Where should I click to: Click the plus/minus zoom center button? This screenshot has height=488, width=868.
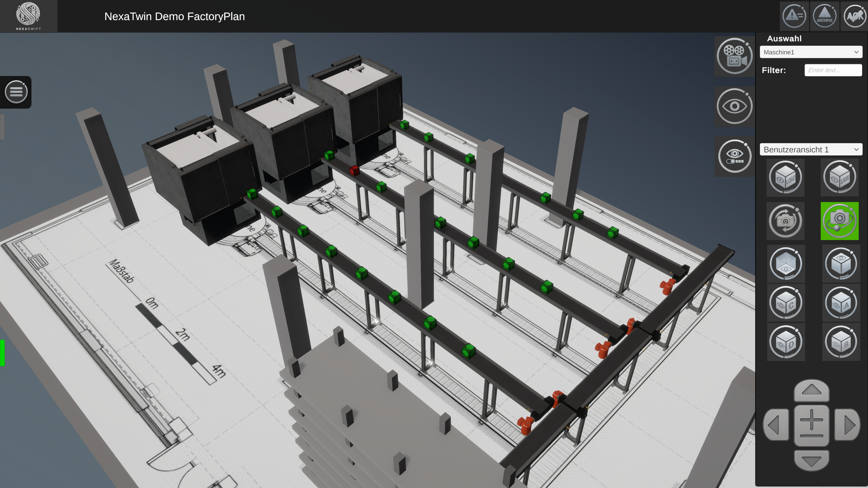pyautogui.click(x=811, y=426)
